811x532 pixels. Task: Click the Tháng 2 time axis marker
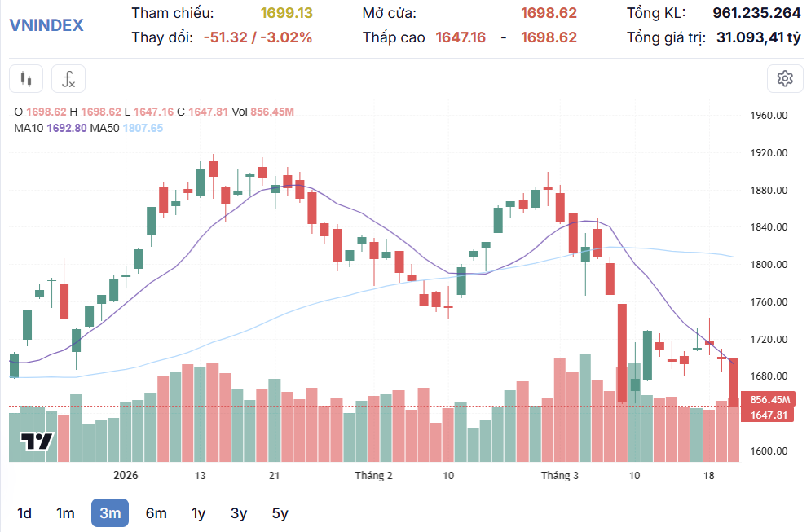pyautogui.click(x=373, y=476)
